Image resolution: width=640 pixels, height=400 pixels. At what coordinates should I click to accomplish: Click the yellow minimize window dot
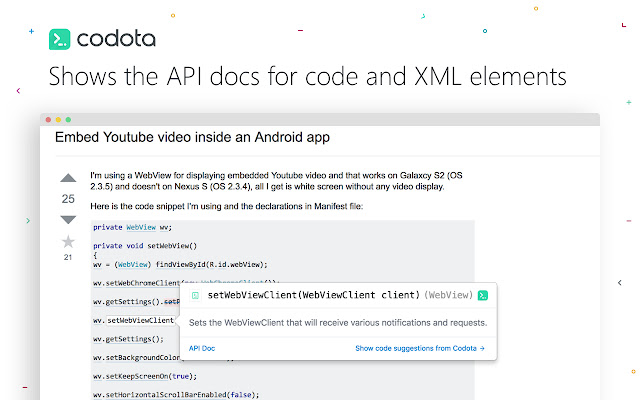pos(58,120)
